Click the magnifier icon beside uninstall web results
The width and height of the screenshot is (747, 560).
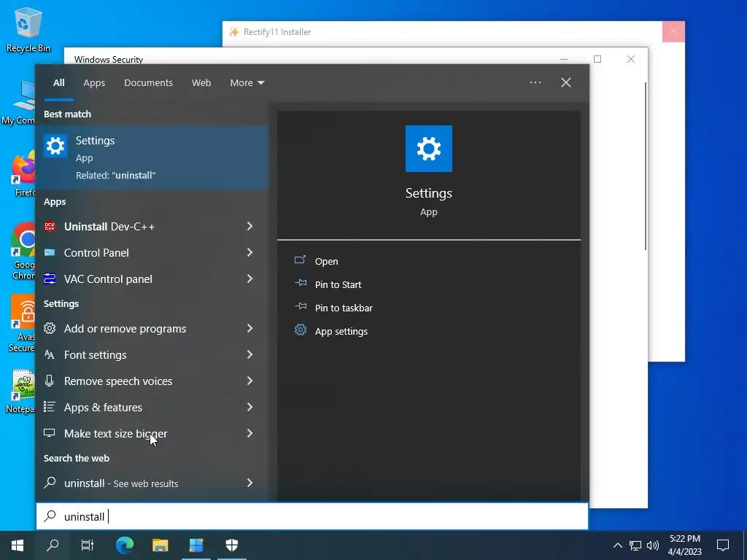pos(50,483)
